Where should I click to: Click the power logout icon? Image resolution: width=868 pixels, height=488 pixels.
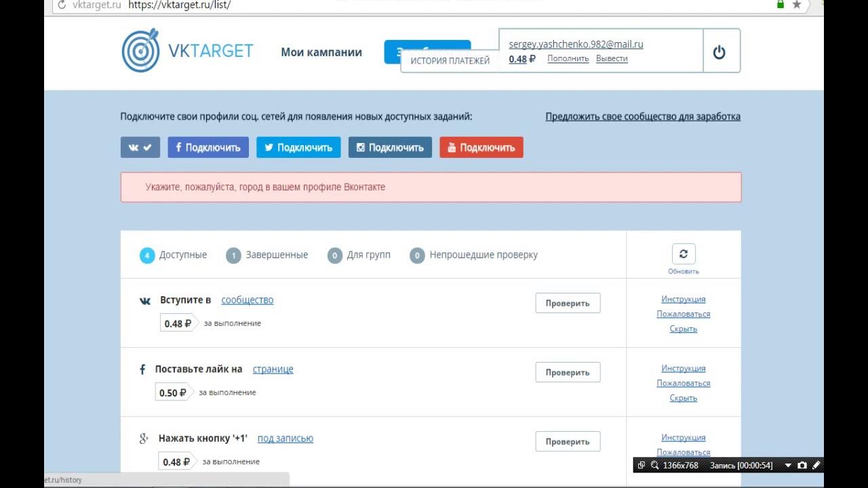719,52
